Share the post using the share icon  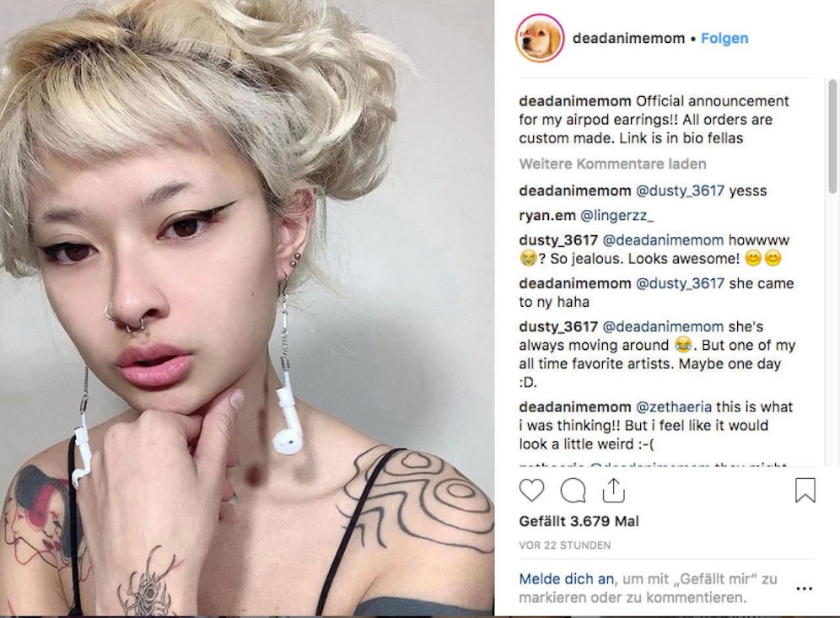tap(613, 490)
